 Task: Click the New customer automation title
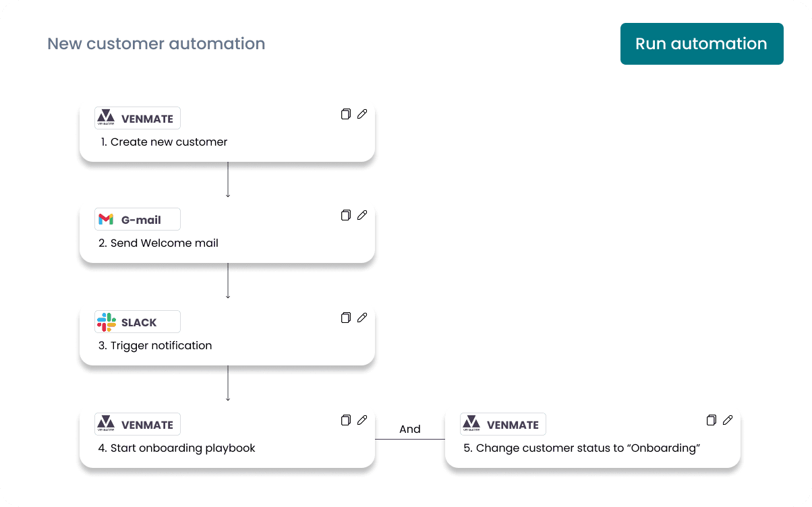coord(156,43)
